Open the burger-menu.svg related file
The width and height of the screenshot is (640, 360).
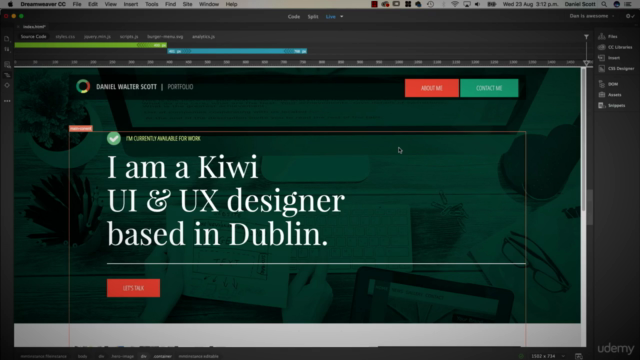click(x=165, y=36)
